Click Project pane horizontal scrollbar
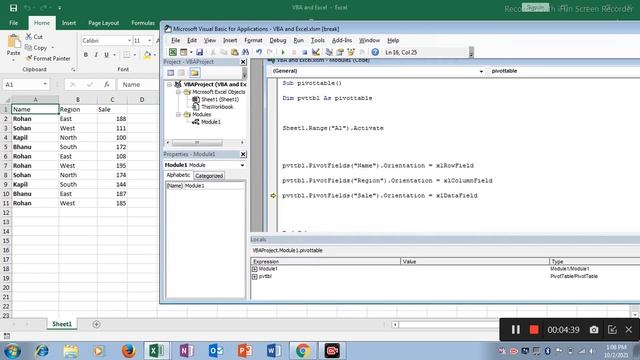Screen dimensions: 640x360 198,142
